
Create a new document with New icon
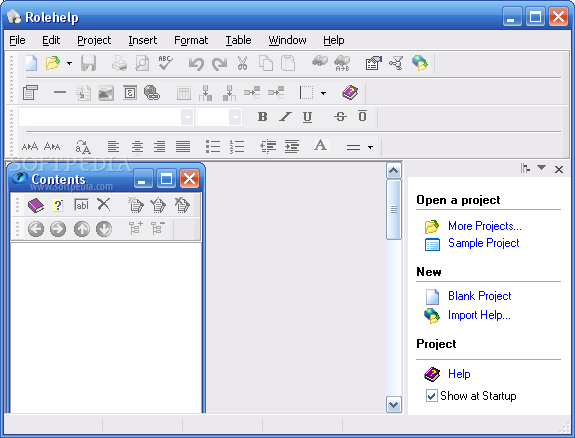[31, 63]
